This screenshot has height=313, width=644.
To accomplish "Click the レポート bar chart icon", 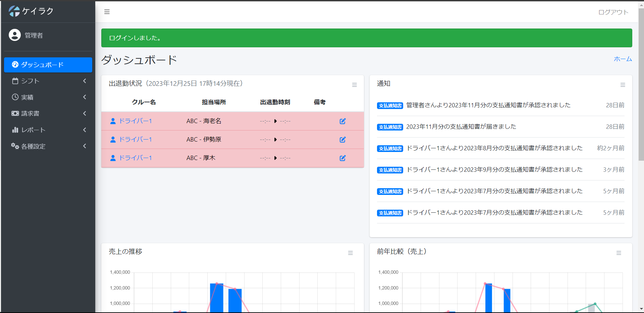I will (x=15, y=129).
